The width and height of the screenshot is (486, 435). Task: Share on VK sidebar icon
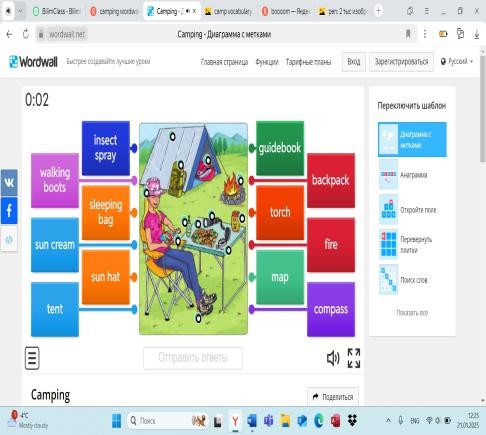(x=9, y=183)
